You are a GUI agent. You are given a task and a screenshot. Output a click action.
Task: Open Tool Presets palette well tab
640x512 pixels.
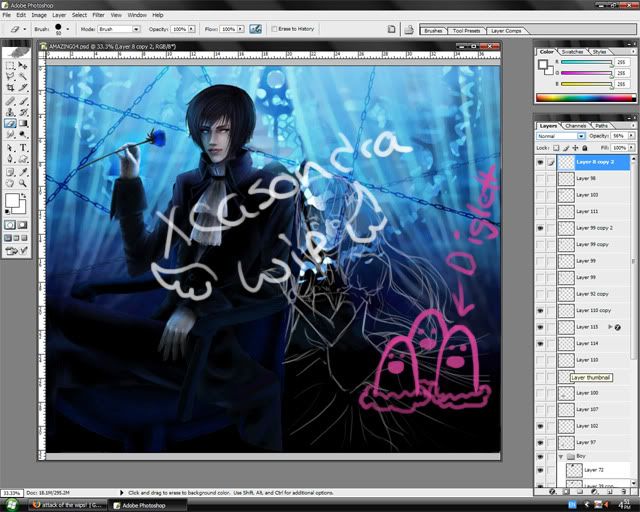click(466, 31)
